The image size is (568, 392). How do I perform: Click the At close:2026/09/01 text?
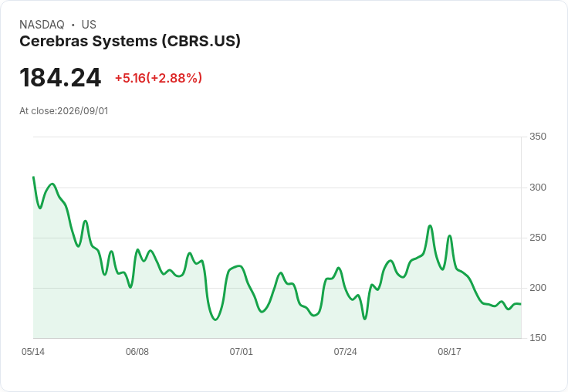pos(64,111)
